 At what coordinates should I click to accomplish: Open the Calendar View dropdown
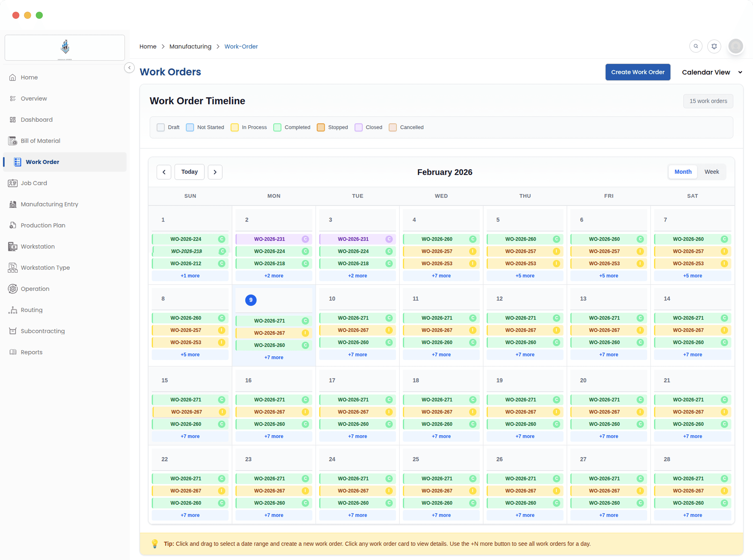tap(712, 72)
